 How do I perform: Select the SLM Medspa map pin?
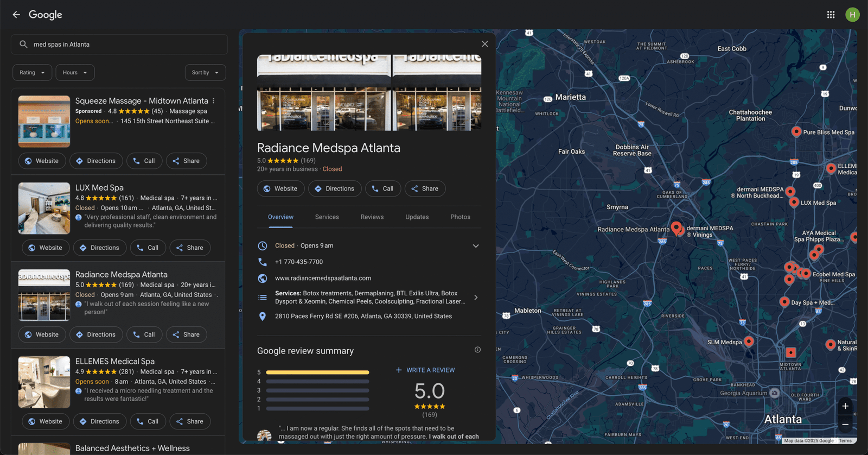coord(749,342)
